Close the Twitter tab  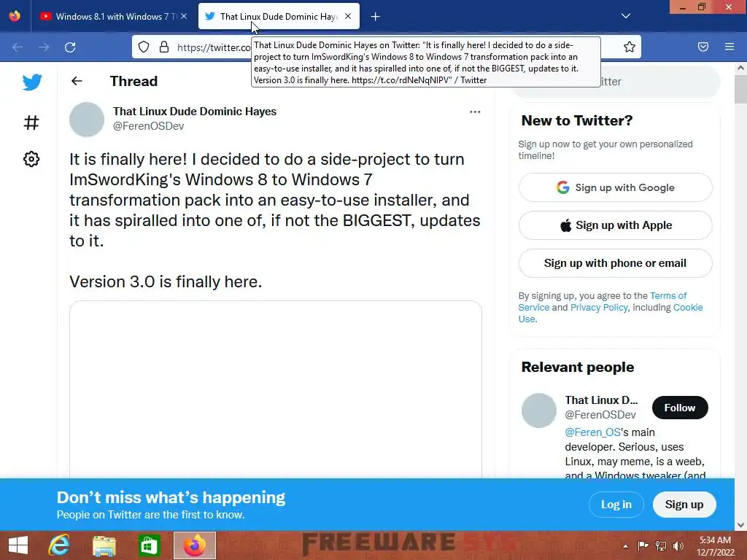pos(348,16)
